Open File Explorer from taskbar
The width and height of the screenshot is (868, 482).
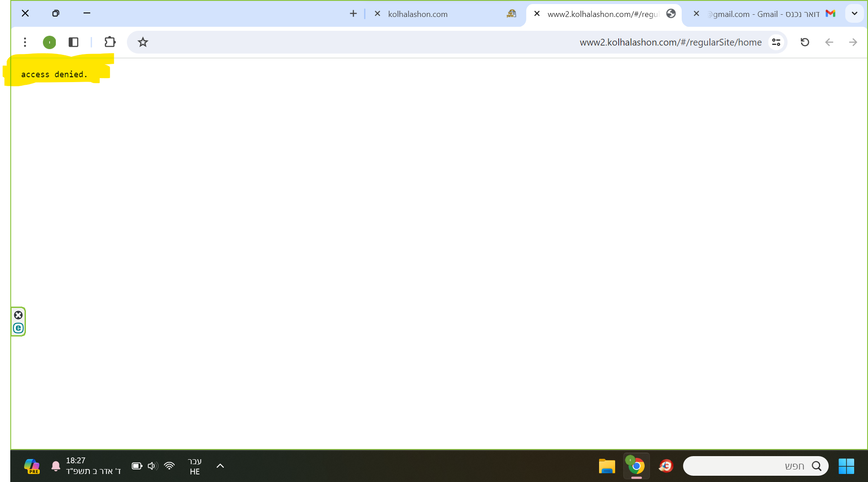pos(607,466)
